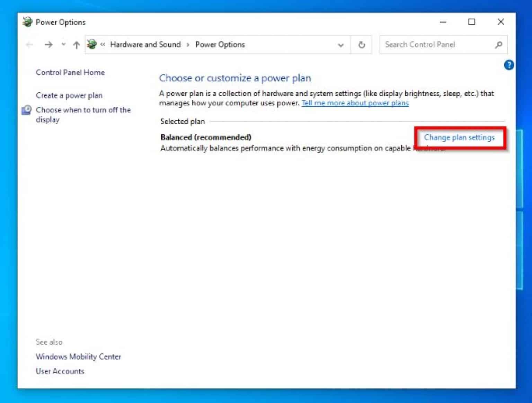The height and width of the screenshot is (403, 532).
Task: Click the back navigation arrow
Action: 29,45
